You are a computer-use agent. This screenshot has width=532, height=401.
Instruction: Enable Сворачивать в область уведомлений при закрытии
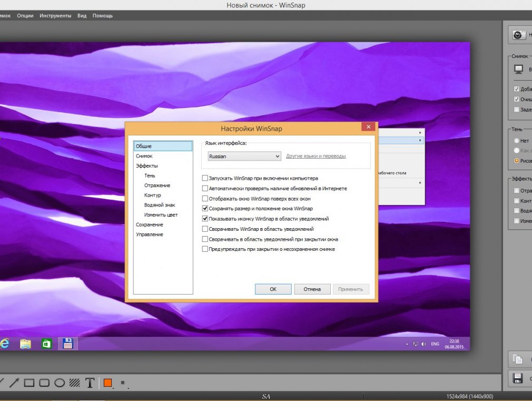pos(205,239)
